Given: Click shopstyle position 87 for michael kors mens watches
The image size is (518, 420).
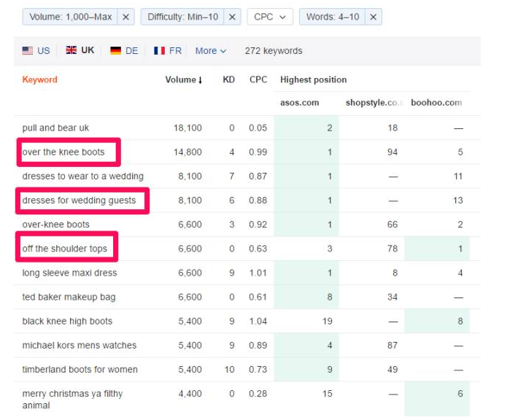Looking at the screenshot, I should click(393, 346).
